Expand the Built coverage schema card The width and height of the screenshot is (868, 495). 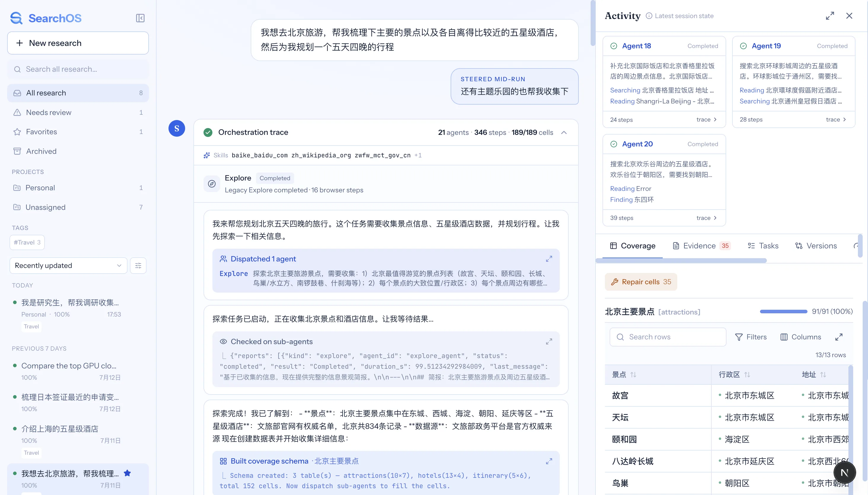pos(549,461)
